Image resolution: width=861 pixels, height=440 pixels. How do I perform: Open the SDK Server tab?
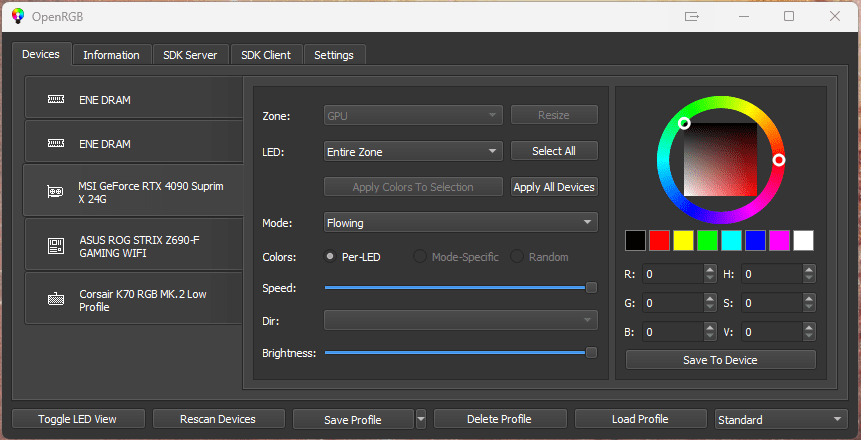pyautogui.click(x=190, y=55)
